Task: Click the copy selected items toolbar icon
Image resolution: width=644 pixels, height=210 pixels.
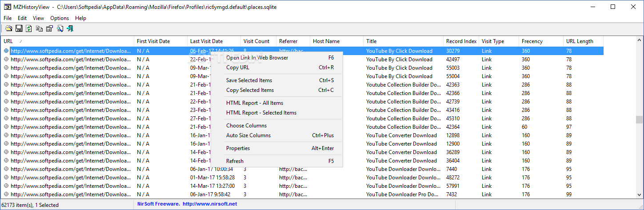Action: 39,28
